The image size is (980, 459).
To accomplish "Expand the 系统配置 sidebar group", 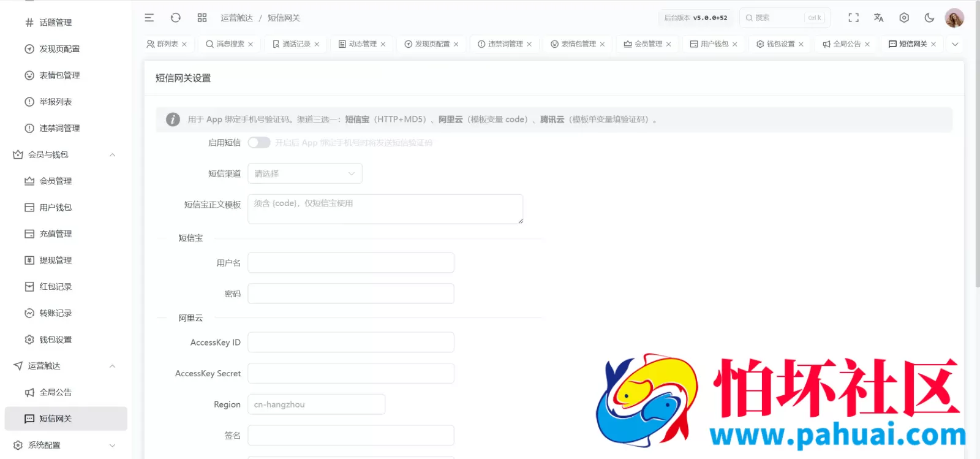I will pos(66,445).
